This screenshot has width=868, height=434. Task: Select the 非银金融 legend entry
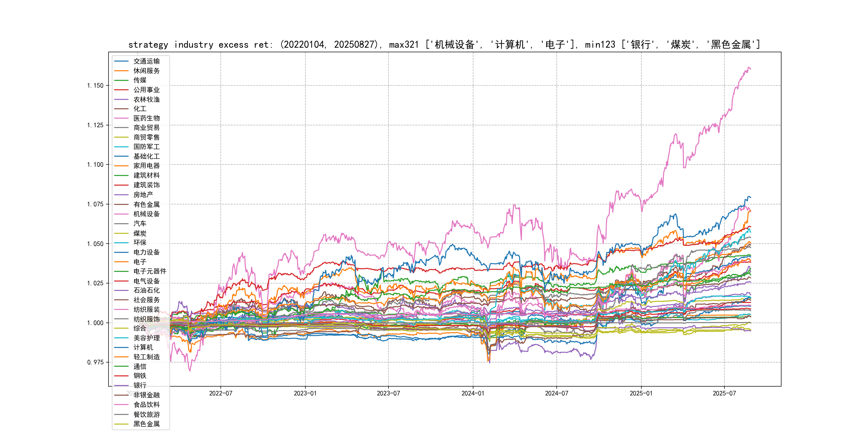pyautogui.click(x=146, y=395)
